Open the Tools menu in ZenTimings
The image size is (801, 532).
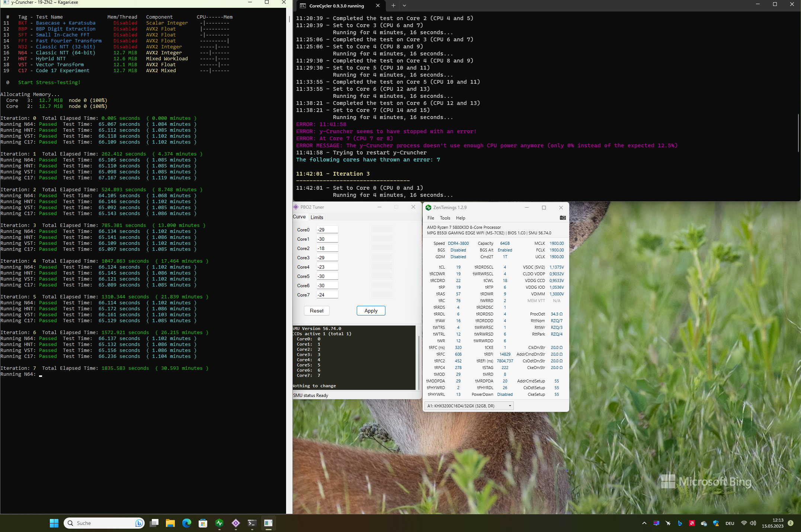[x=445, y=218]
